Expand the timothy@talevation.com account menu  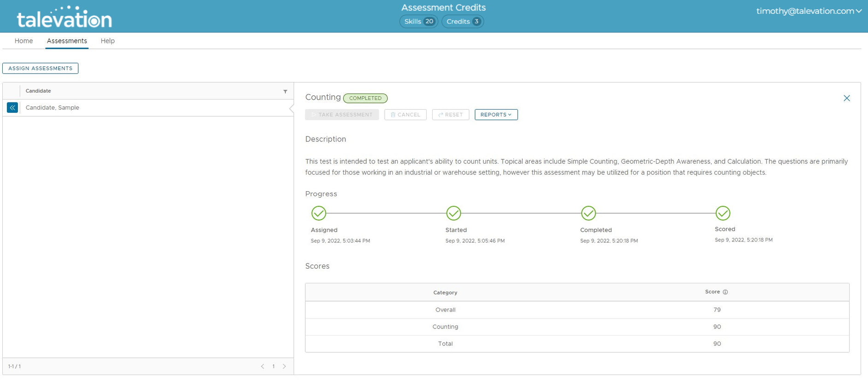[809, 11]
